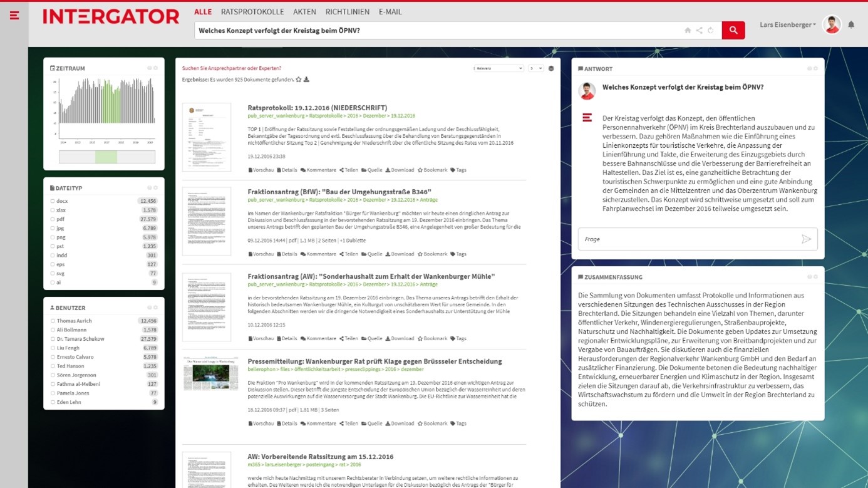The image size is (868, 488).
Task: Expand the Lars Eisenberger user menu
Action: [x=788, y=25]
